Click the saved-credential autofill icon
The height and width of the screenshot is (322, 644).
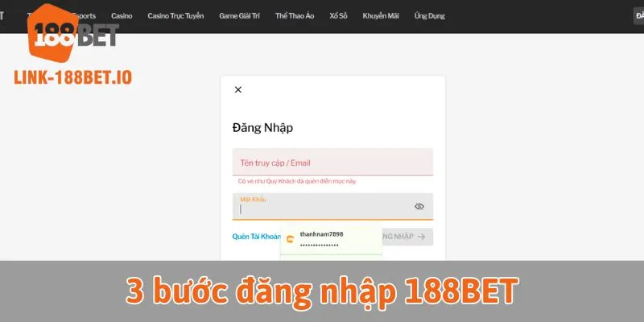point(291,239)
